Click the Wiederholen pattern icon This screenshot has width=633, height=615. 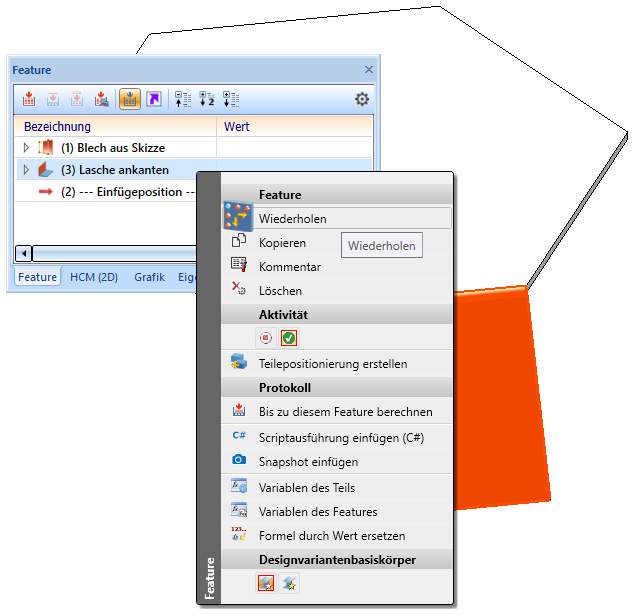coord(238,216)
